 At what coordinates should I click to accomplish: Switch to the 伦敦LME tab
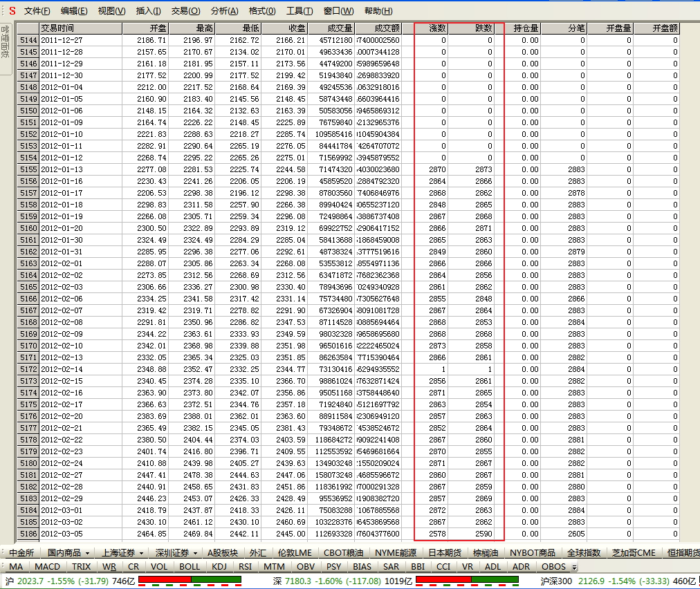pos(295,553)
